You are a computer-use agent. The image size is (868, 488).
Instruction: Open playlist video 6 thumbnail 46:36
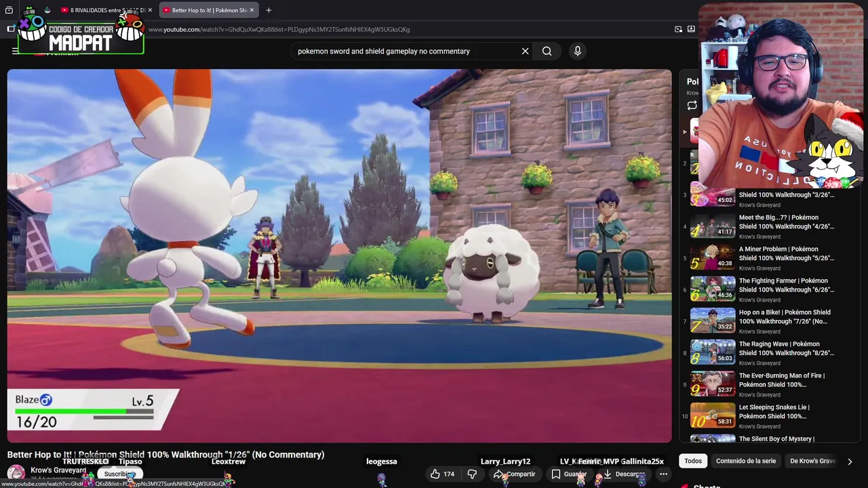[x=713, y=289]
